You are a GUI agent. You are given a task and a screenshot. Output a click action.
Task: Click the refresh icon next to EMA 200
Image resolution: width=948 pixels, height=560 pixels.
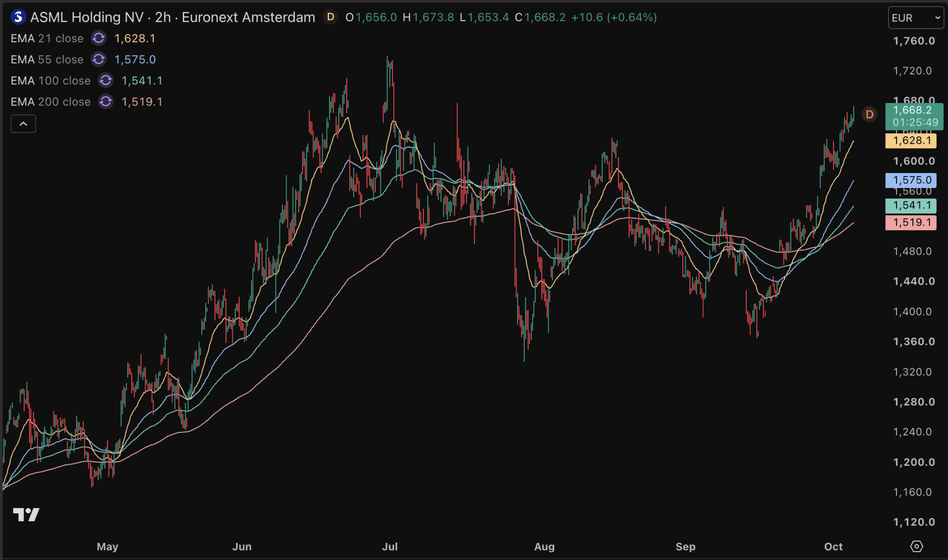(x=106, y=102)
